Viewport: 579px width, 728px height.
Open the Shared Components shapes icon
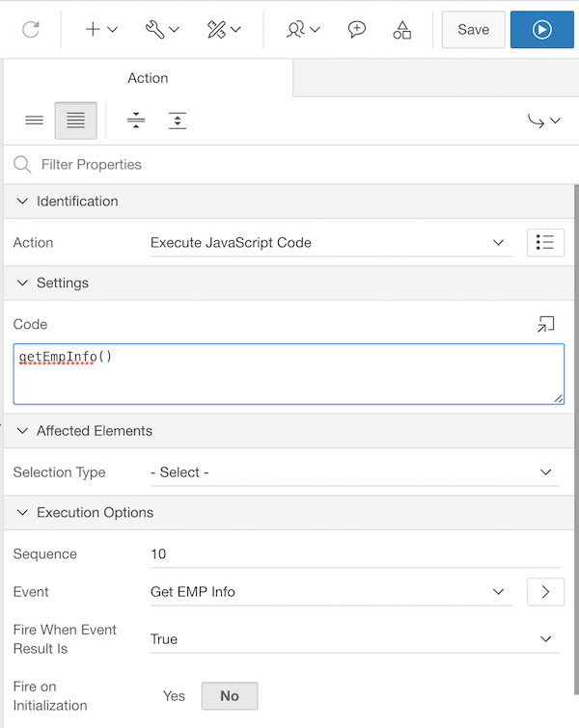(402, 30)
